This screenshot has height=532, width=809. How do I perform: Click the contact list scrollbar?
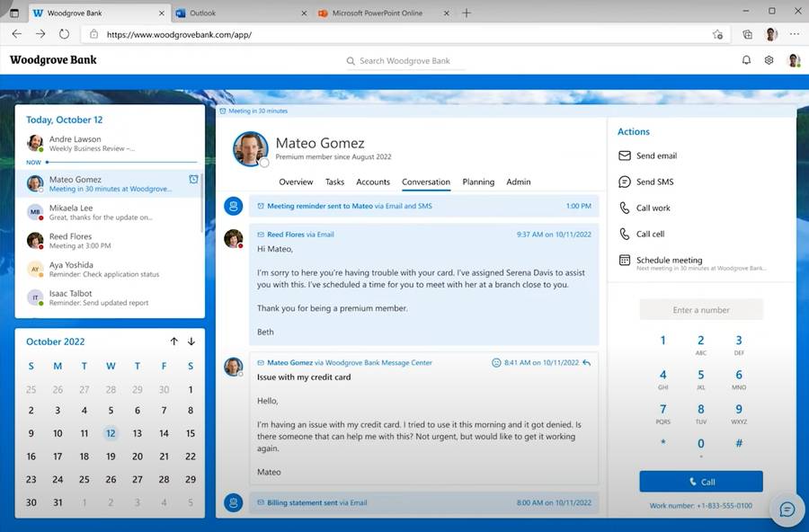(x=201, y=203)
